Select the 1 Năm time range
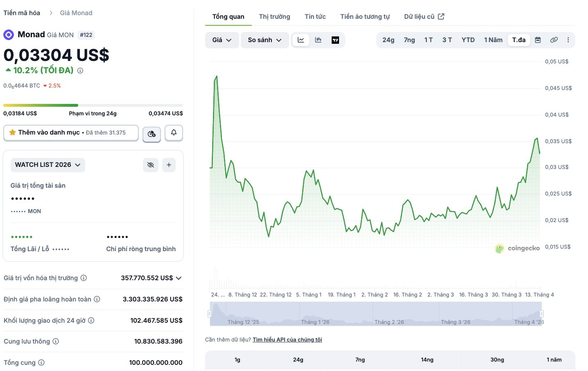Screen dimensions: 588x371 (x=493, y=40)
